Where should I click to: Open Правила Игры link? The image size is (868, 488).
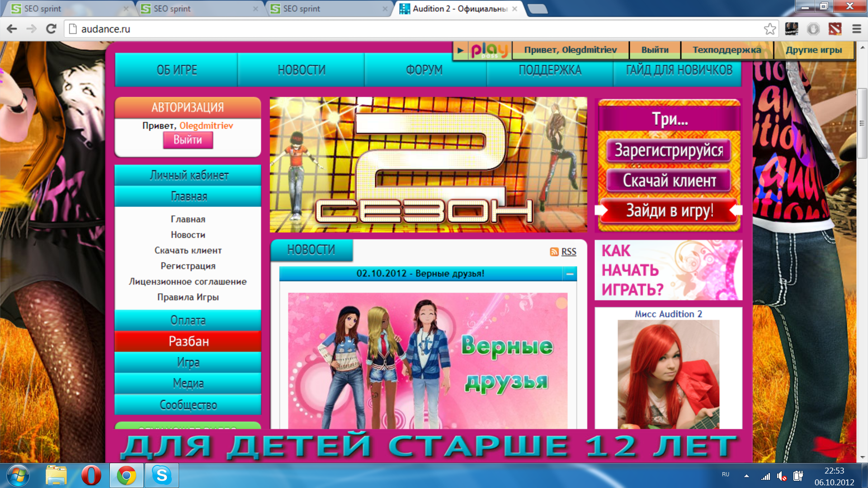click(x=188, y=297)
